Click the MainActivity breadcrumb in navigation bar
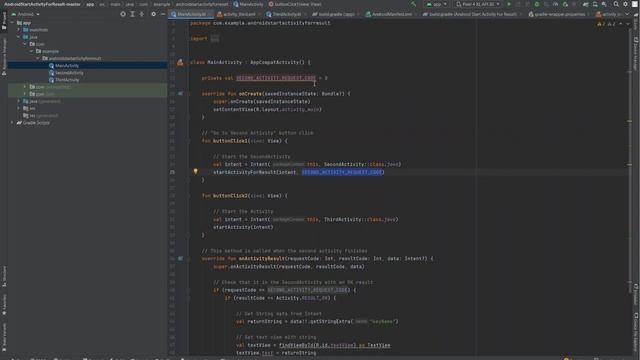This screenshot has width=640, height=360. pyautogui.click(x=248, y=4)
